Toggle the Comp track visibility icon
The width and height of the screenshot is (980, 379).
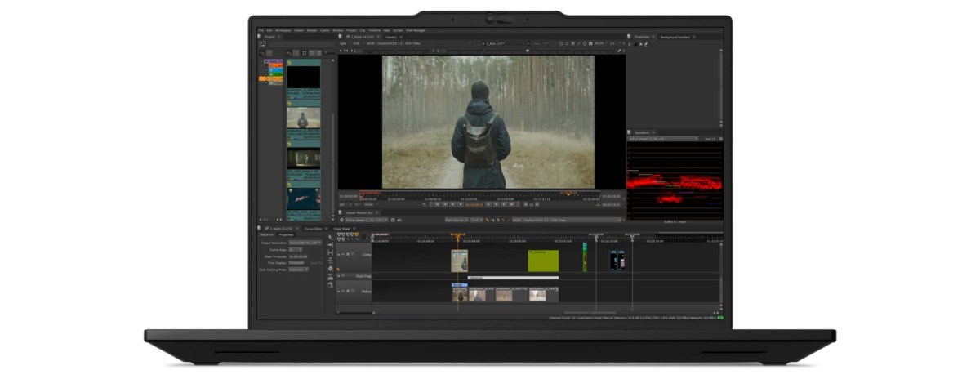click(344, 255)
